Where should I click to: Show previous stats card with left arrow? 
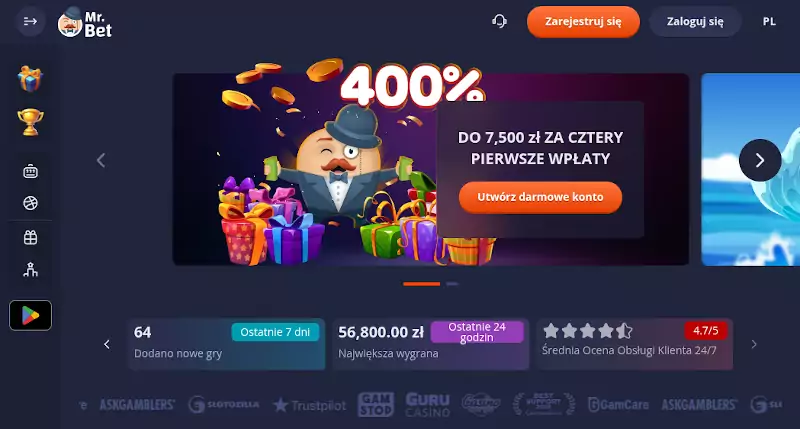(107, 344)
